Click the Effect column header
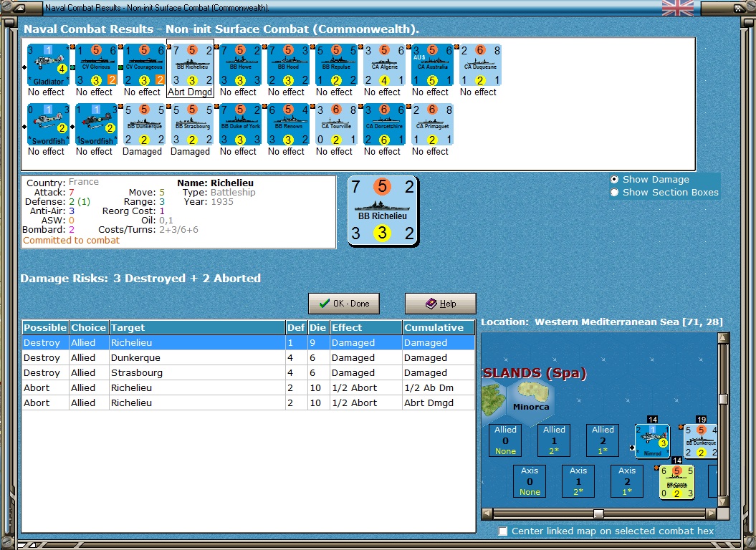 (366, 327)
